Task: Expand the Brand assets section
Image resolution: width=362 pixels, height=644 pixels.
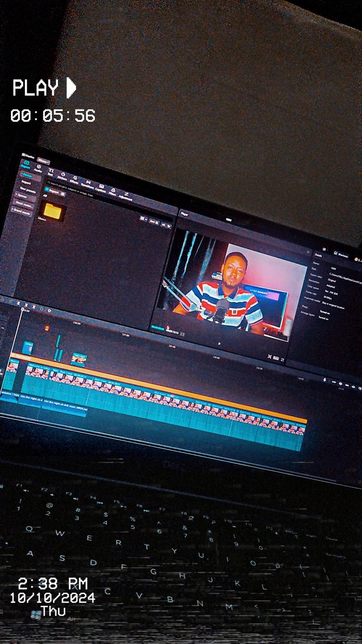Action: coord(22,211)
